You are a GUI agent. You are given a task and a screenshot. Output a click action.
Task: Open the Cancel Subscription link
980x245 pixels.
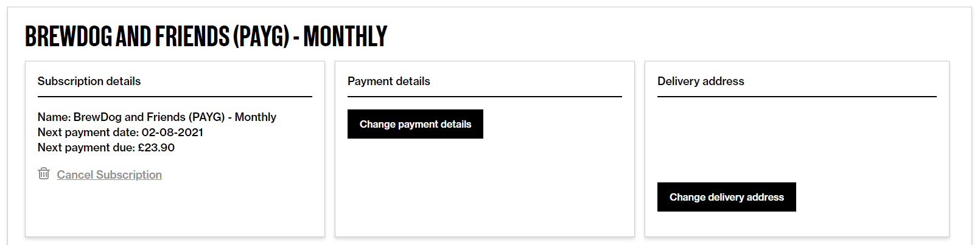[109, 175]
